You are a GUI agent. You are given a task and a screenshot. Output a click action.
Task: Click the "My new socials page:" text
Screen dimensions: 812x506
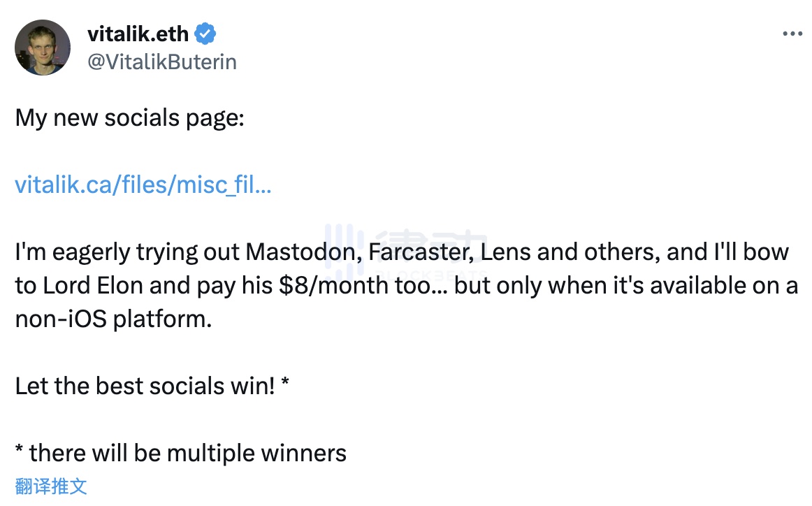(129, 117)
